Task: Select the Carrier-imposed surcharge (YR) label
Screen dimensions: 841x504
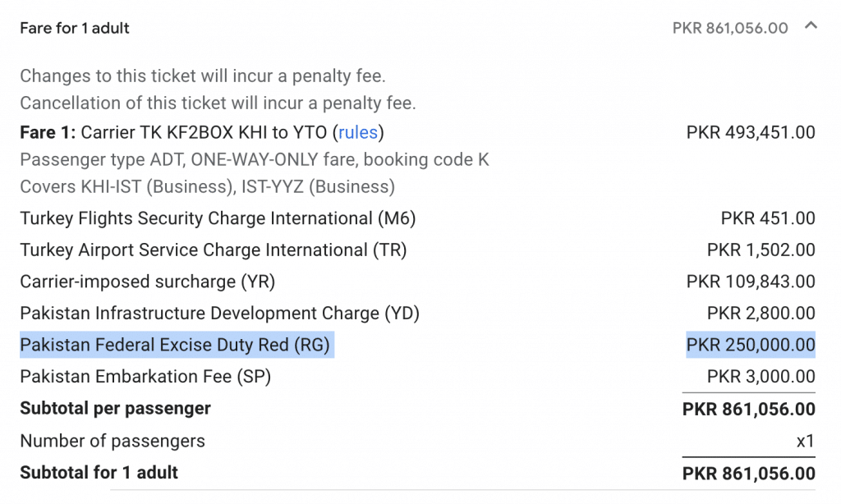Action: click(147, 282)
